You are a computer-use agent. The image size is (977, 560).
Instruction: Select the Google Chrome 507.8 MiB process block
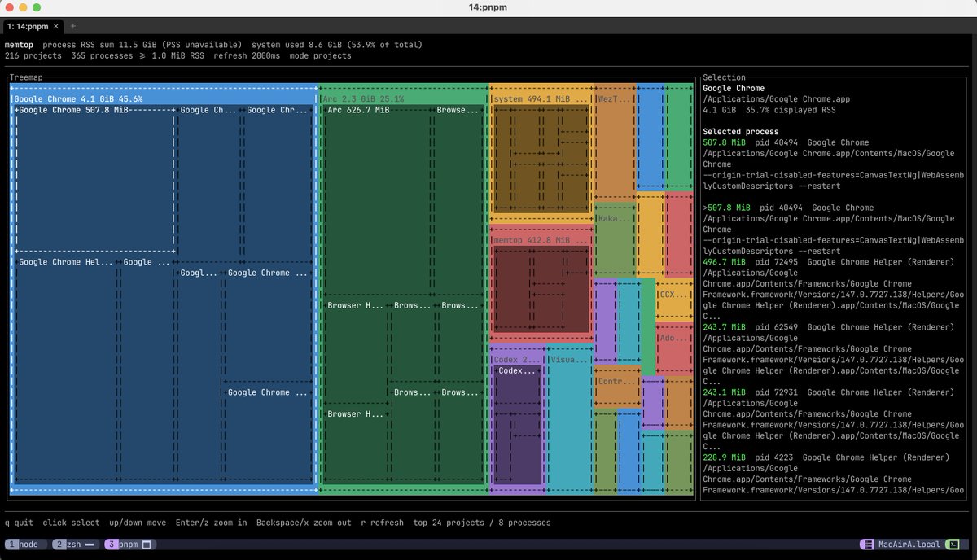tap(94, 179)
